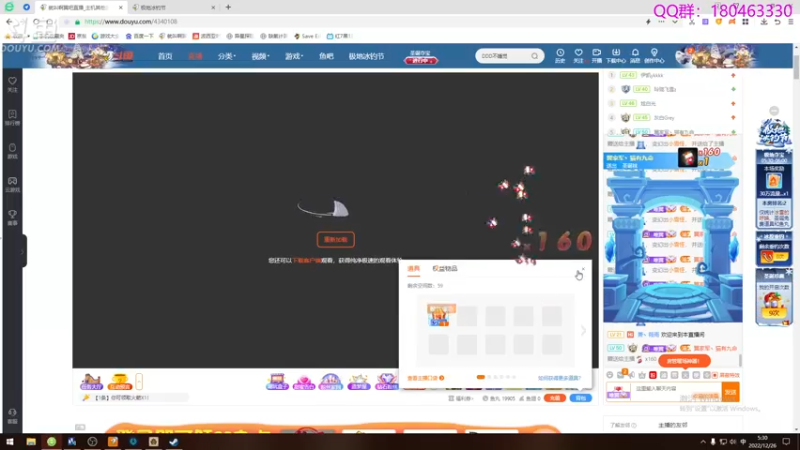Viewport: 800px width, 450px height.
Task: Go to next backpack page arrow
Action: pyautogui.click(x=583, y=331)
